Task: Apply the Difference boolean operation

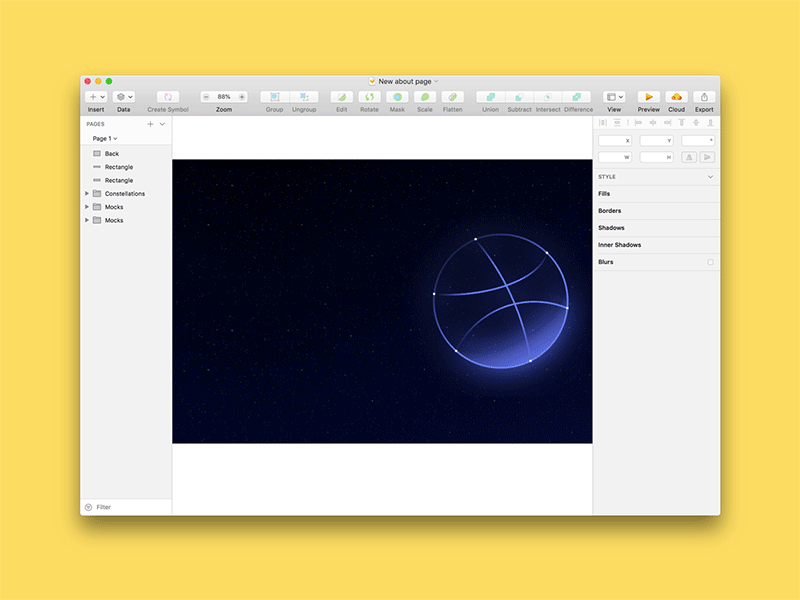Action: coord(577,96)
